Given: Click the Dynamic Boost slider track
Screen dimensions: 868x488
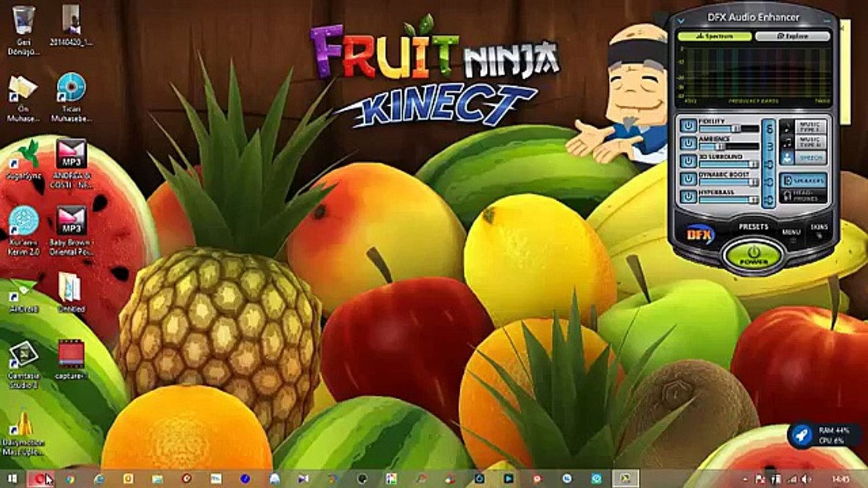Looking at the screenshot, I should [x=728, y=182].
